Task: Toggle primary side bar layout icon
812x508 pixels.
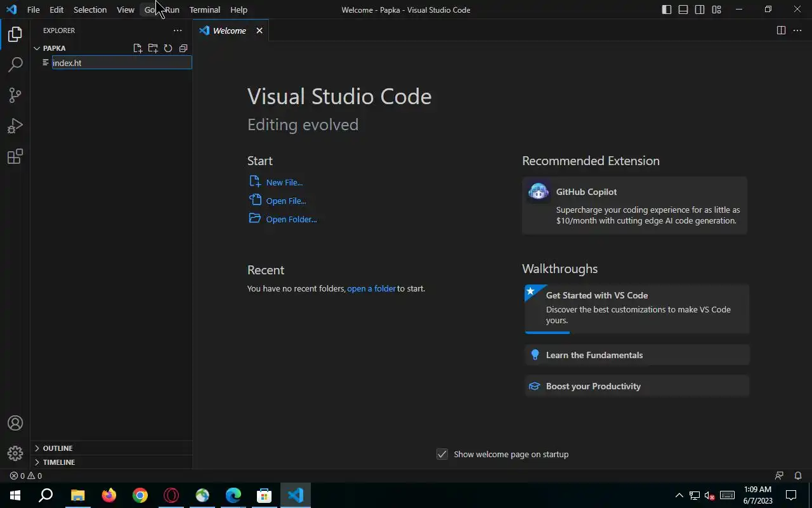Action: tap(667, 10)
